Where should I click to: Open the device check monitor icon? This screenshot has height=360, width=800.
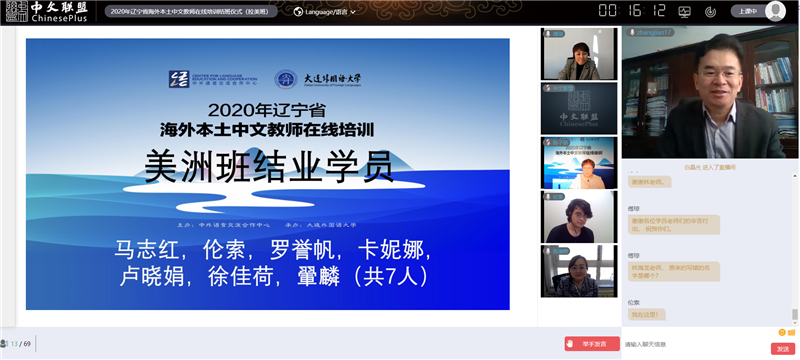(x=684, y=11)
